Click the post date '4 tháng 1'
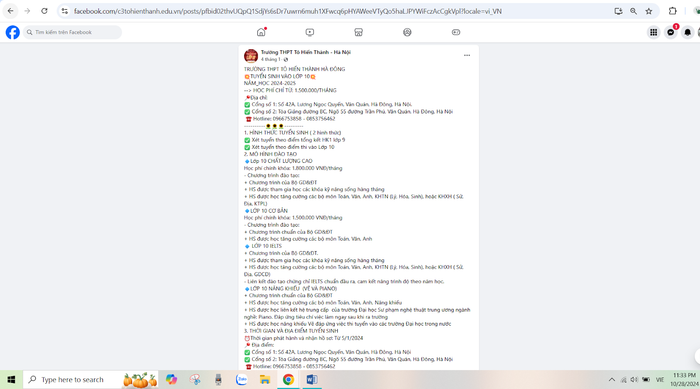Screen dimensions: 700x389 [x=271, y=59]
